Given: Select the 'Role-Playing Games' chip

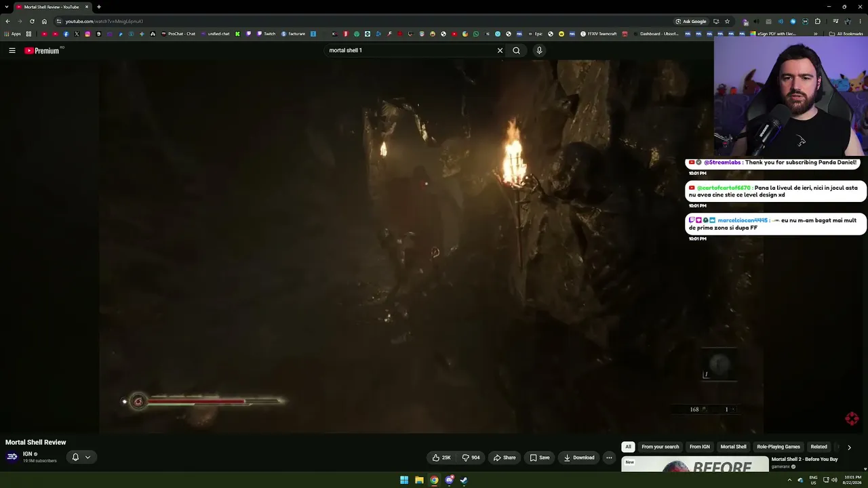Looking at the screenshot, I should (778, 447).
